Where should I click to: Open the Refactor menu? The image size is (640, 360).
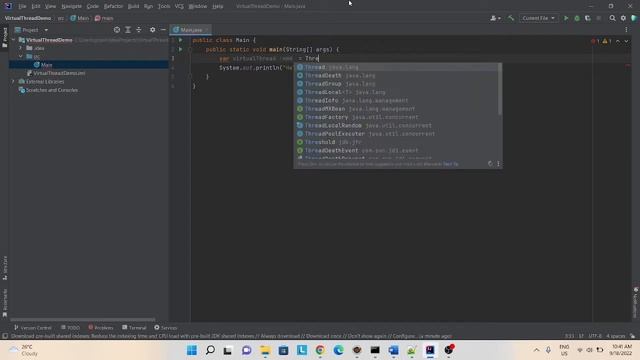point(113,6)
